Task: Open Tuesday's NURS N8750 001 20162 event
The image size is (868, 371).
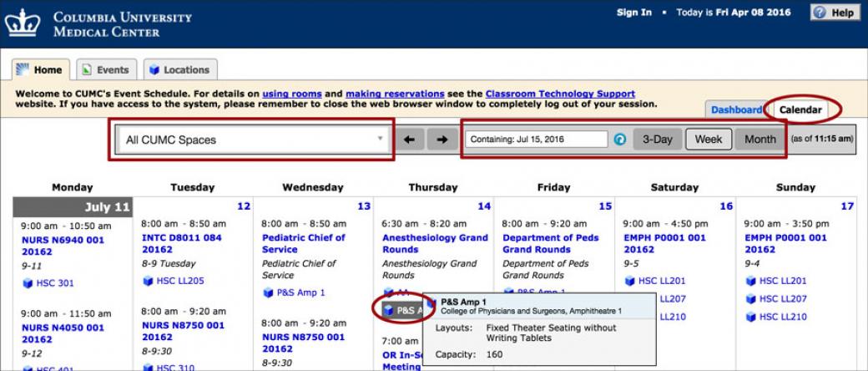Action: (184, 331)
